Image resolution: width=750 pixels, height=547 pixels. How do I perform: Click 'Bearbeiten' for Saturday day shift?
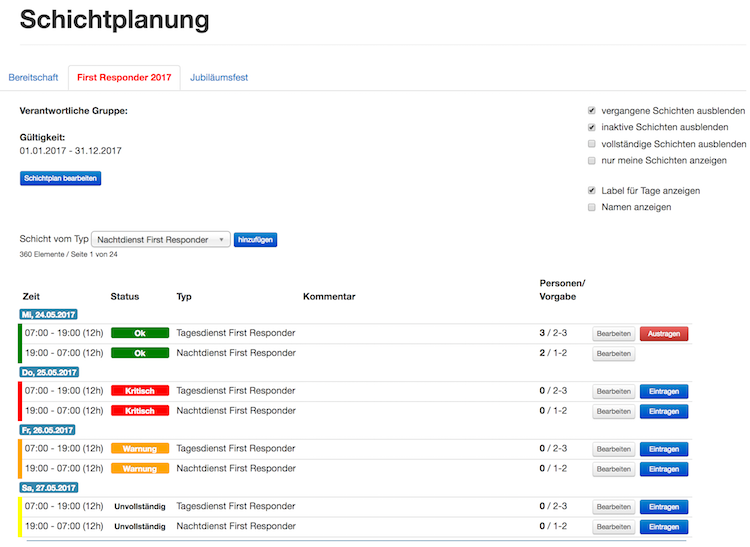pyautogui.click(x=613, y=507)
